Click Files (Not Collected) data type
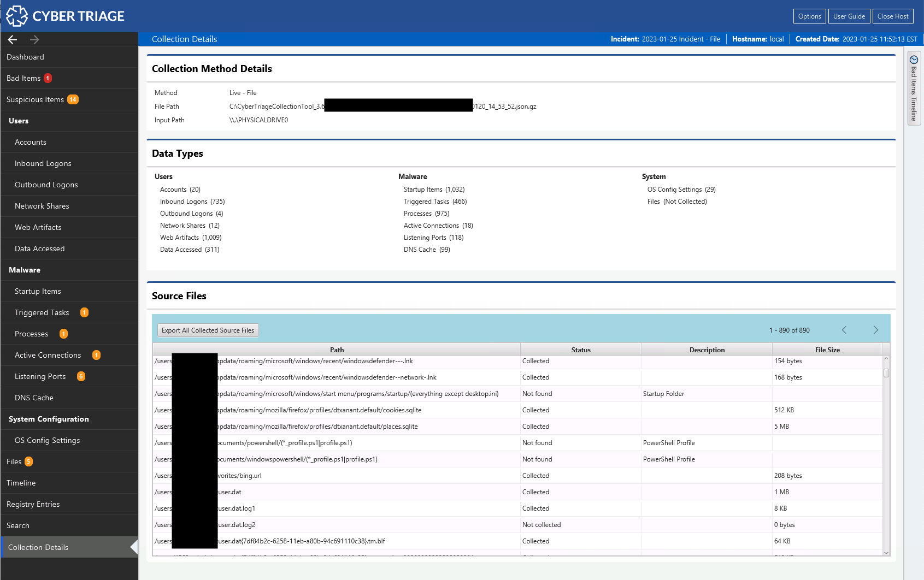924x580 pixels. [x=677, y=202]
